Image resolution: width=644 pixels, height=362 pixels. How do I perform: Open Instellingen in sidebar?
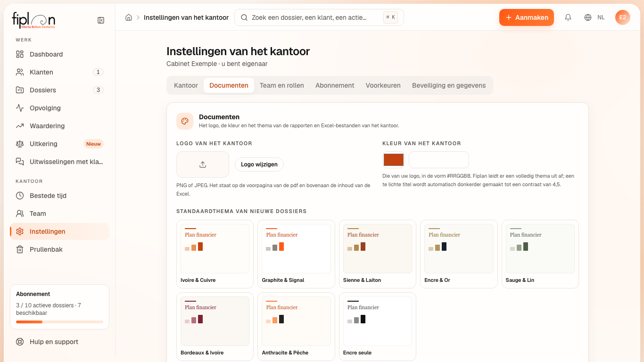point(60,231)
